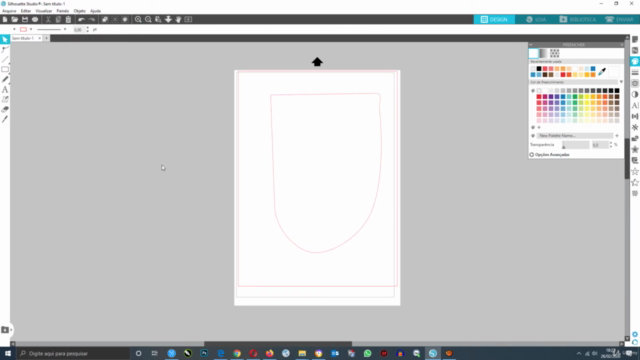Switch to the LOJA tab
Viewport: 640px width, 360px height.
coord(536,19)
